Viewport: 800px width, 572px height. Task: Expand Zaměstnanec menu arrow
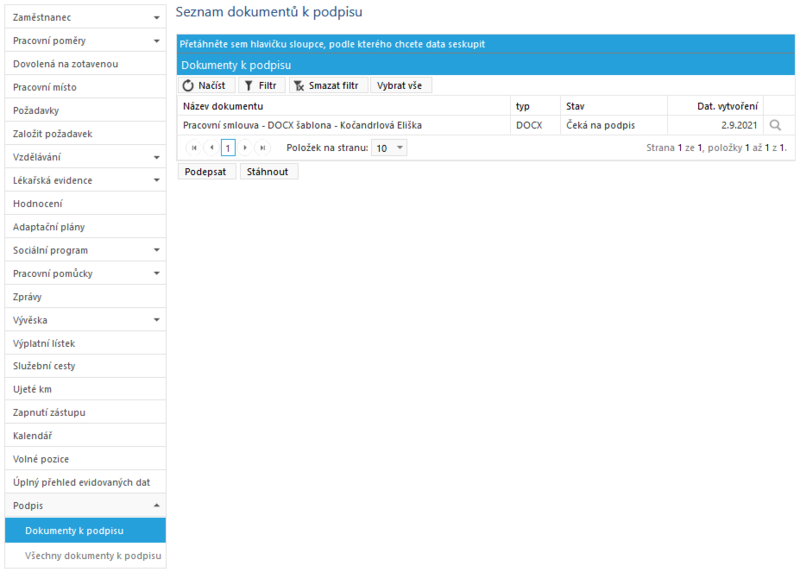[x=157, y=18]
